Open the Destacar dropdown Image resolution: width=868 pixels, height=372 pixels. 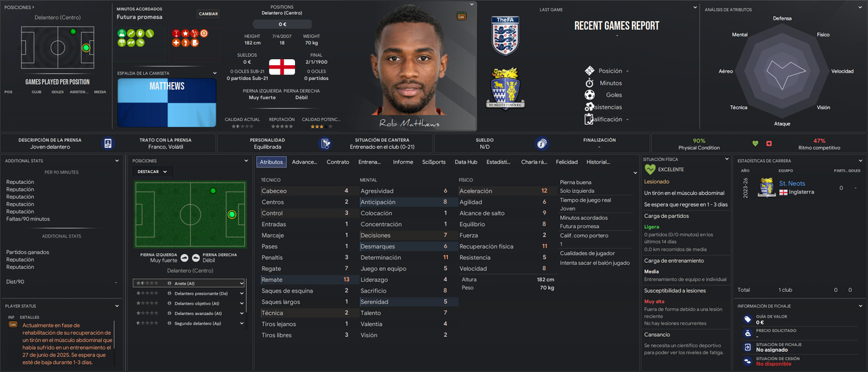153,172
